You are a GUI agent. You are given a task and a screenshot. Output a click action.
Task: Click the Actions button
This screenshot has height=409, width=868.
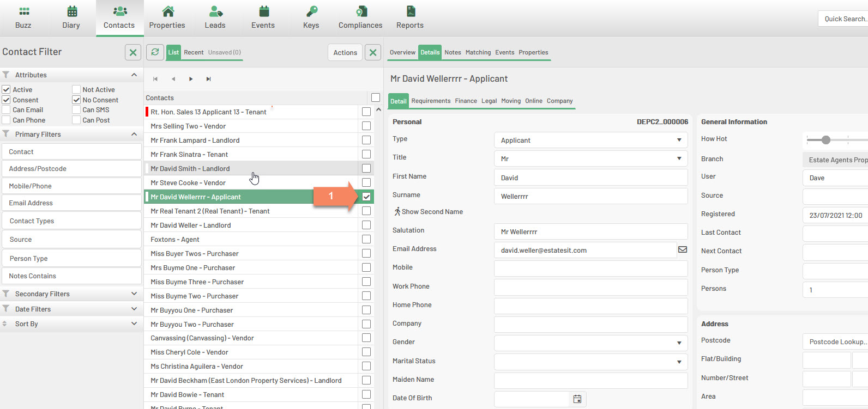coord(345,53)
